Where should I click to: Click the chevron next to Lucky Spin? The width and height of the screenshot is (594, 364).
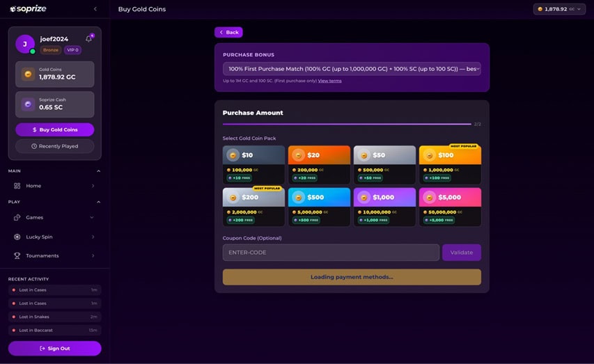tap(93, 237)
